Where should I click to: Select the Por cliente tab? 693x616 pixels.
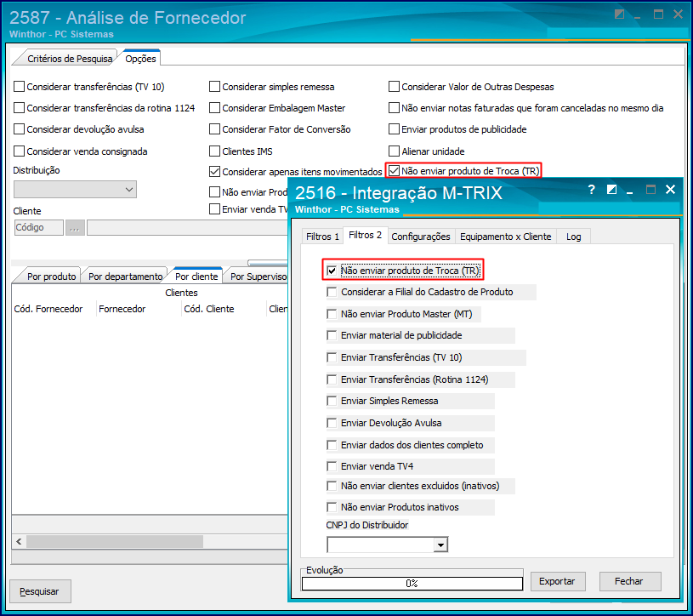196,276
